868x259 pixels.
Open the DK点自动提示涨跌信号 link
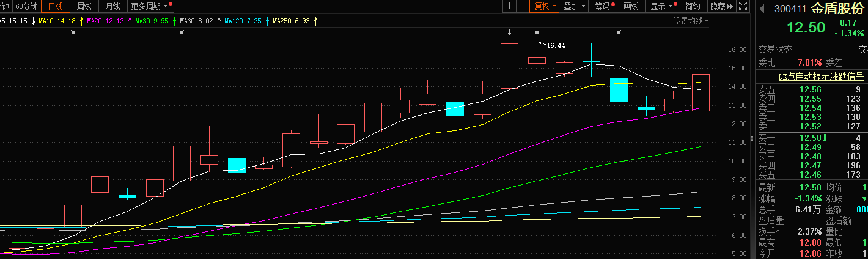point(820,77)
